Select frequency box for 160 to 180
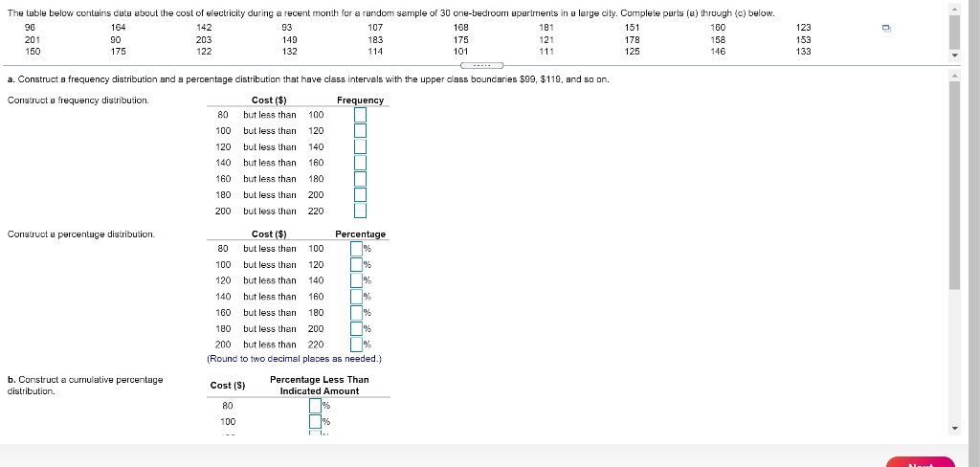 [360, 179]
